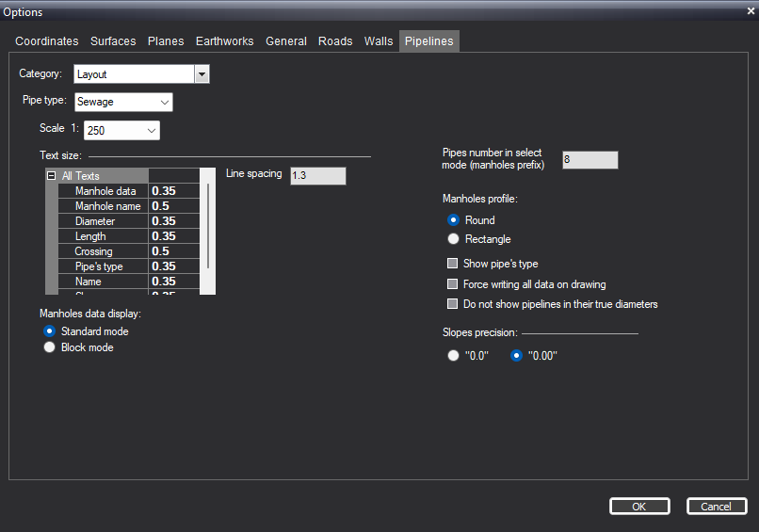The image size is (759, 532).
Task: Choose Block mode for manholes data display
Action: [x=49, y=347]
